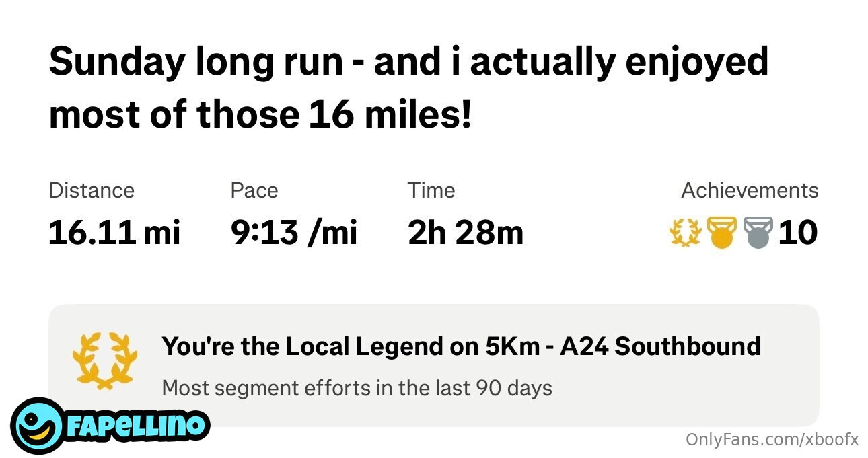The height and width of the screenshot is (458, 868).
Task: Click the large laurel wreath in the Local Legend card
Action: tap(104, 359)
